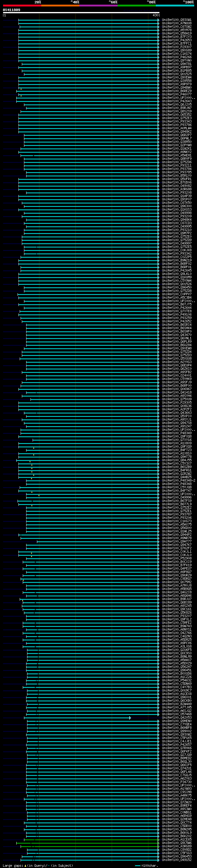Select hit label UniRef100_O65352
The image size is (197, 868).
176,115
